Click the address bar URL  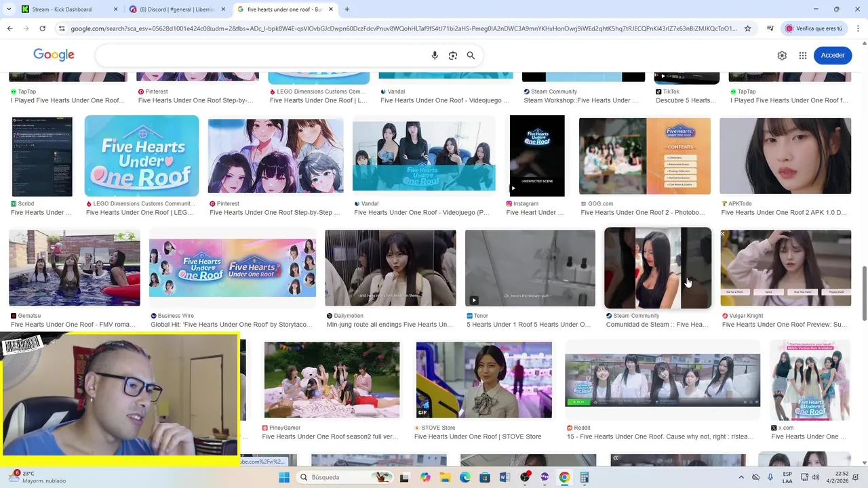point(403,28)
